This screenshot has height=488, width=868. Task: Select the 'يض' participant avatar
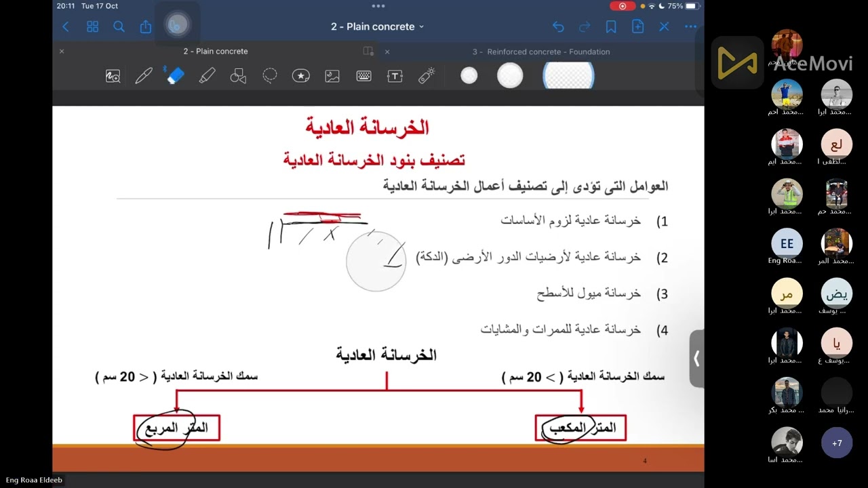click(x=836, y=293)
